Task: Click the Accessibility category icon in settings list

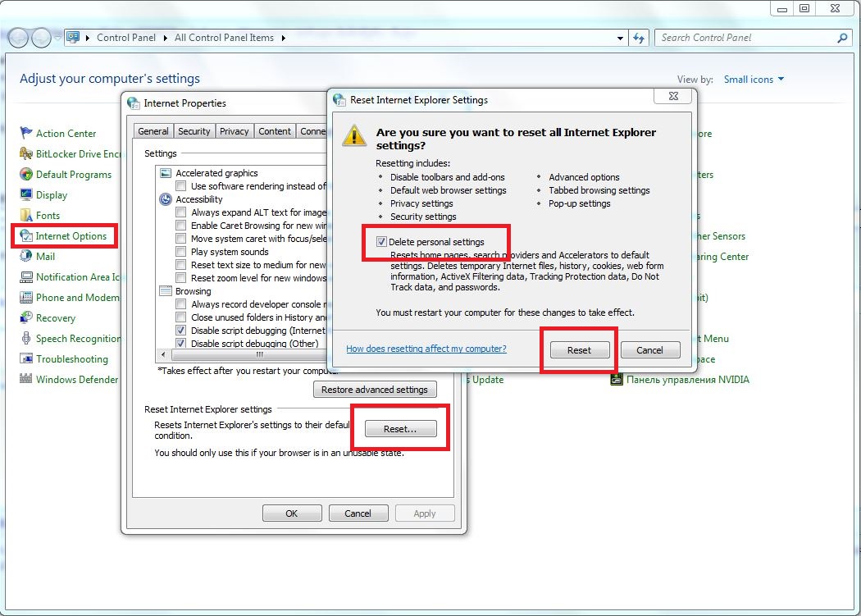Action: point(166,199)
